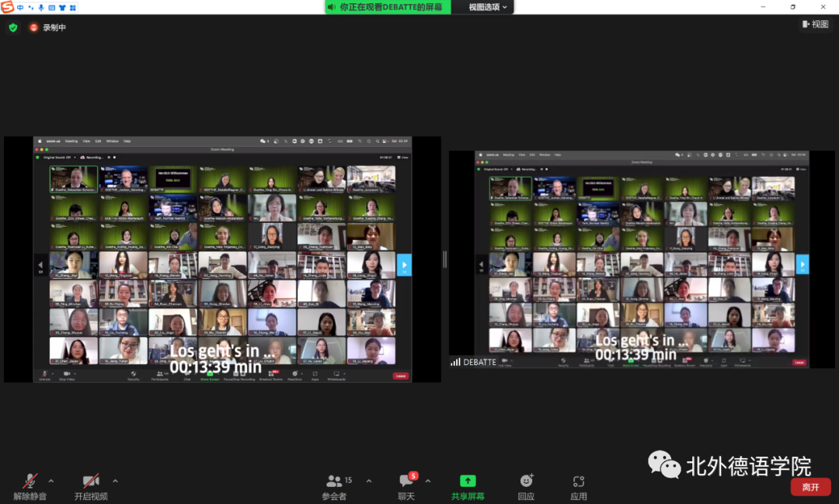The image size is (839, 504).
Task: Open the 视图选项 menu
Action: 487,7
